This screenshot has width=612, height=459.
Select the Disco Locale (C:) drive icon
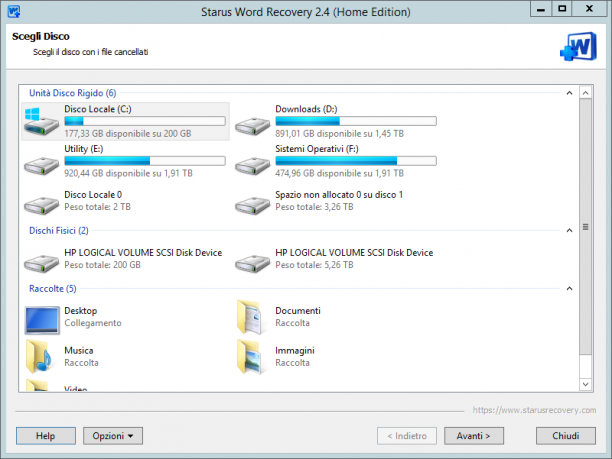coord(41,121)
